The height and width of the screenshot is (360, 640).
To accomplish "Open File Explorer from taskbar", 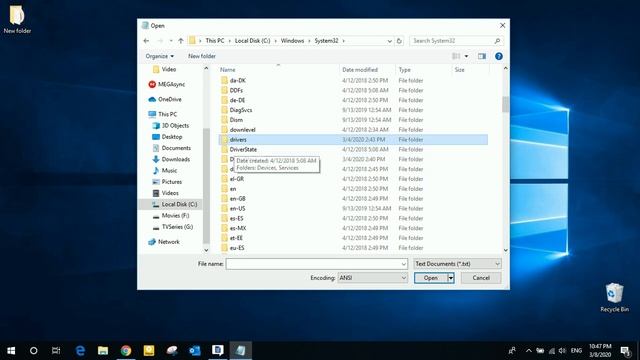I will click(x=103, y=351).
